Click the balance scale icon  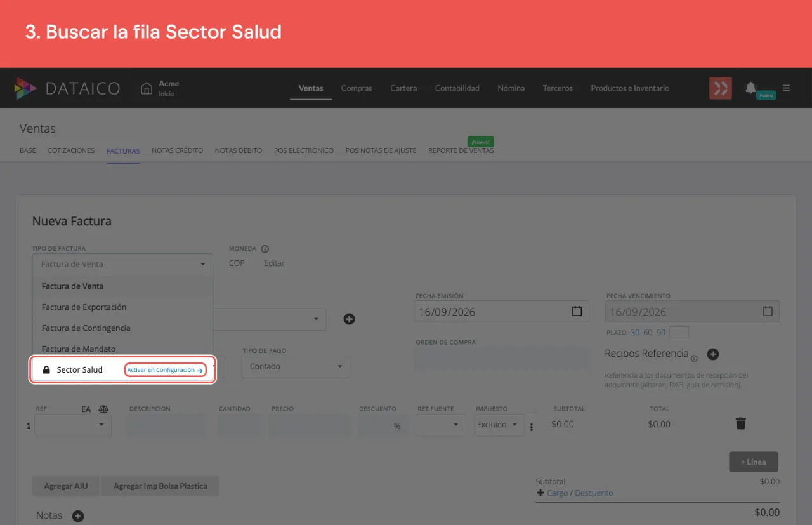(x=104, y=409)
